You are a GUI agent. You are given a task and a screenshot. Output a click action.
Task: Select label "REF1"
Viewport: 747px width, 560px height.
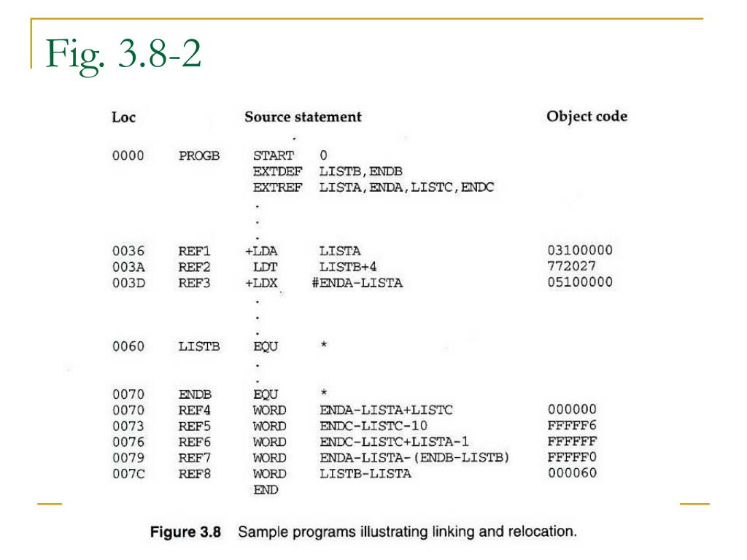click(x=194, y=251)
